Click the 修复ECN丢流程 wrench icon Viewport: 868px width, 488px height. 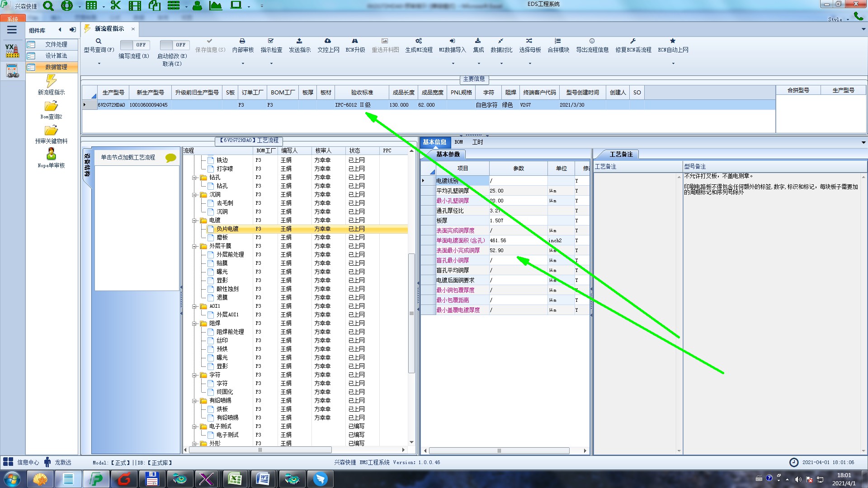click(x=633, y=41)
